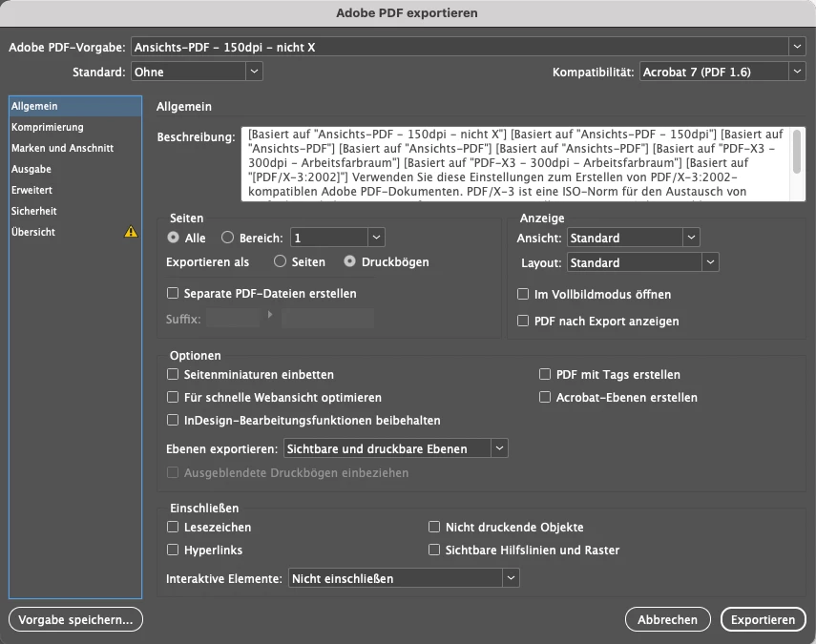Open the Interaktive Elemente dropdown
Screen dimensions: 816x644
click(404, 577)
